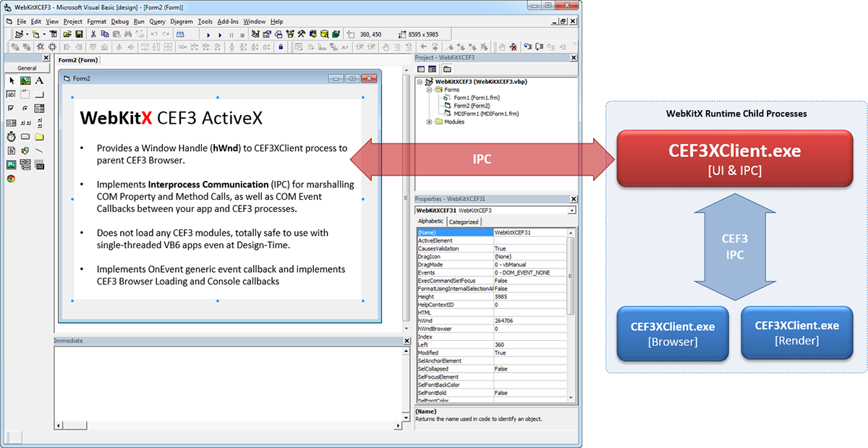
Task: Click inside the Immediate window text area
Action: coord(226,383)
